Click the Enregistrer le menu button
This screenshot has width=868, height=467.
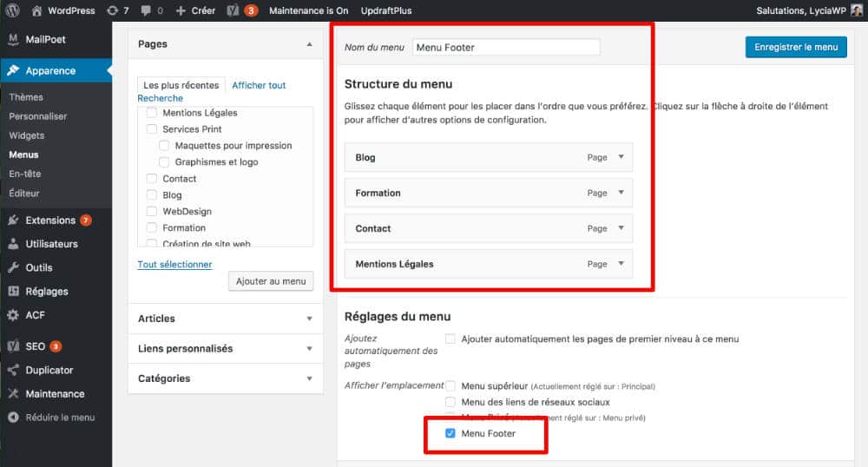(x=796, y=47)
